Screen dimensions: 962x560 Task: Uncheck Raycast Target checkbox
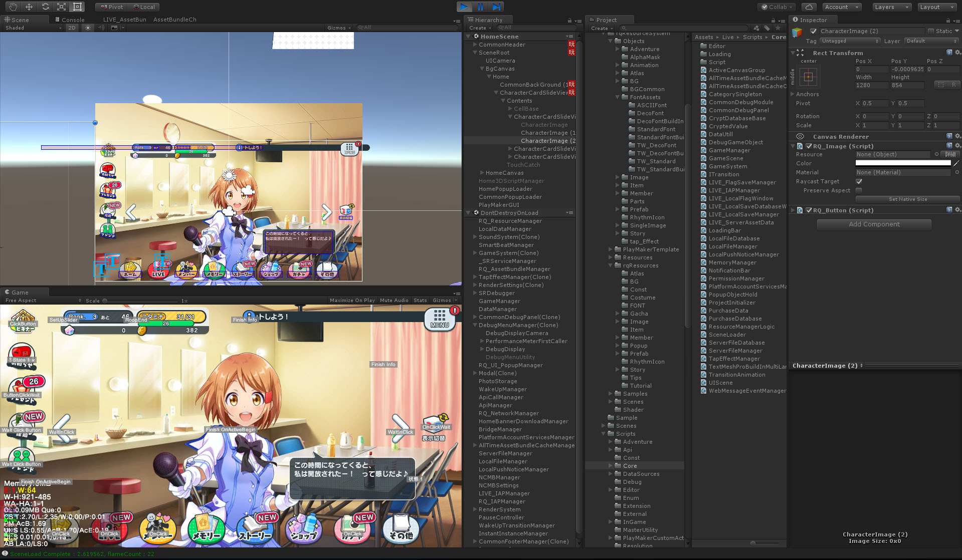pos(859,181)
